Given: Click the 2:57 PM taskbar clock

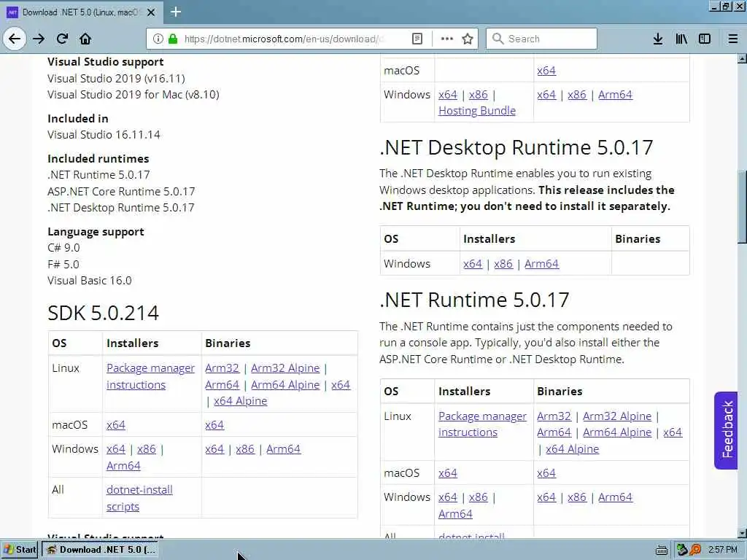Looking at the screenshot, I should pos(723,550).
